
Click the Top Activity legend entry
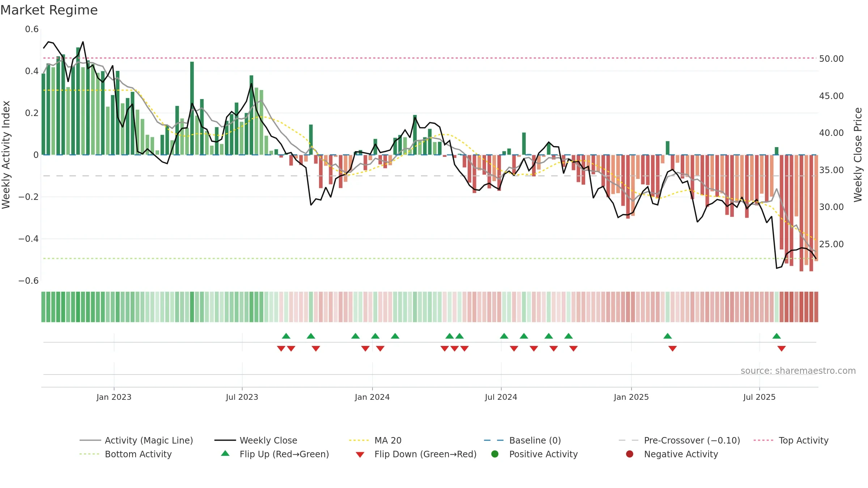(791, 440)
